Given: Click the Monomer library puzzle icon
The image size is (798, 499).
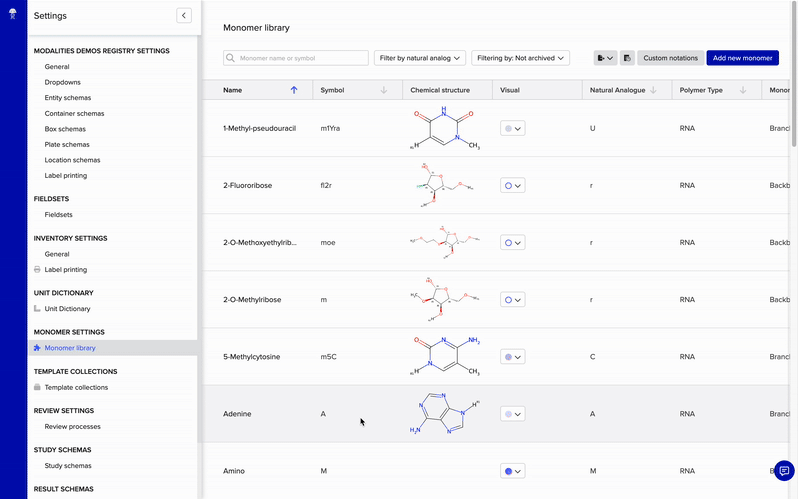Looking at the screenshot, I should [37, 348].
